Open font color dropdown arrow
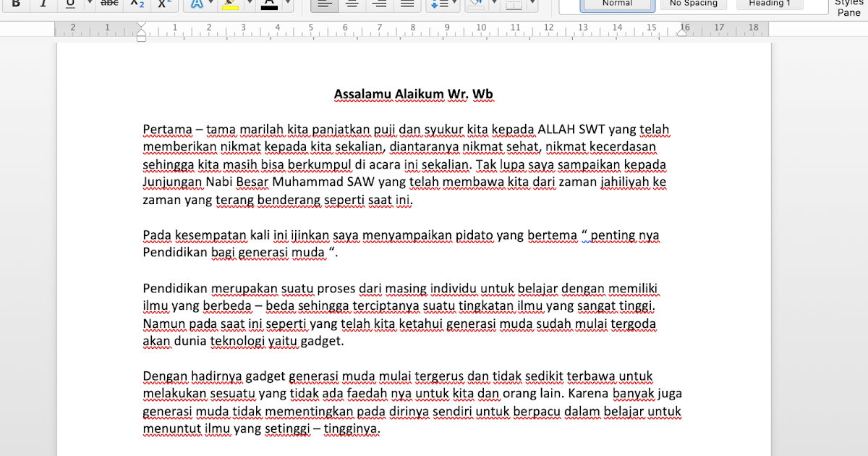Screen dimensions: 868x456 [x=288, y=4]
